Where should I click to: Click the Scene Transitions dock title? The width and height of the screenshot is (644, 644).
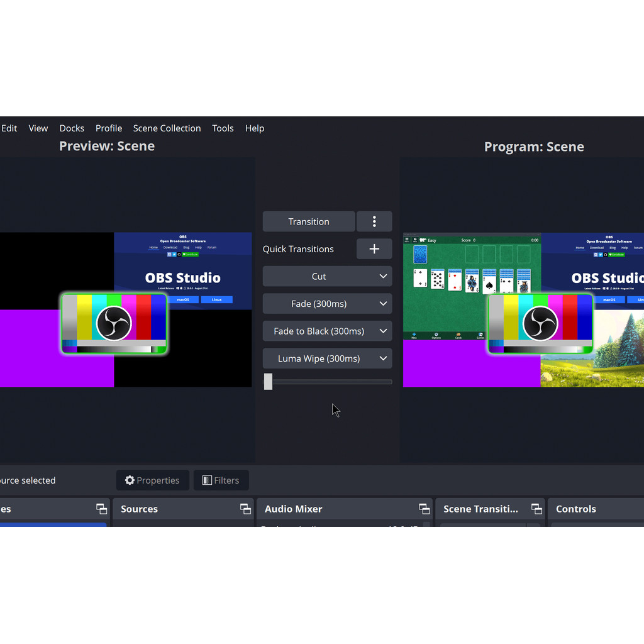pyautogui.click(x=480, y=509)
